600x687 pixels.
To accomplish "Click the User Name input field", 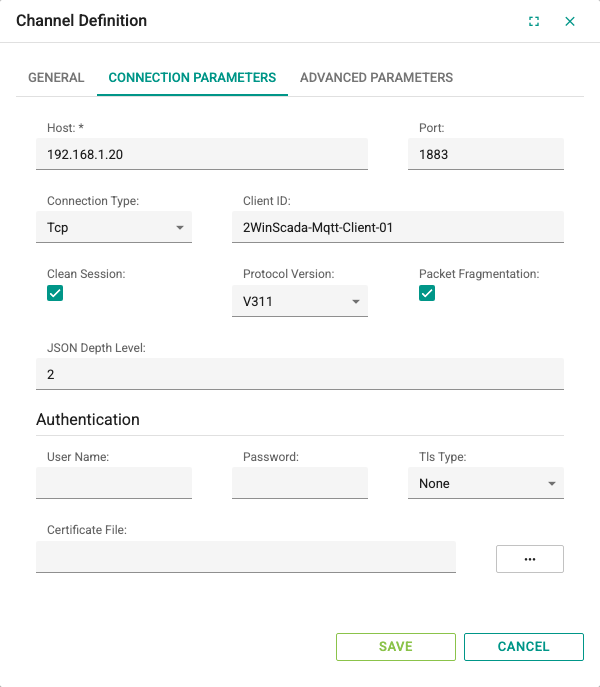I will 114,483.
